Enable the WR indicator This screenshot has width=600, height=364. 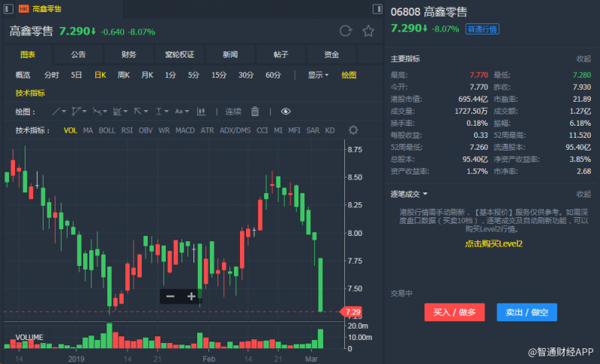tap(163, 130)
